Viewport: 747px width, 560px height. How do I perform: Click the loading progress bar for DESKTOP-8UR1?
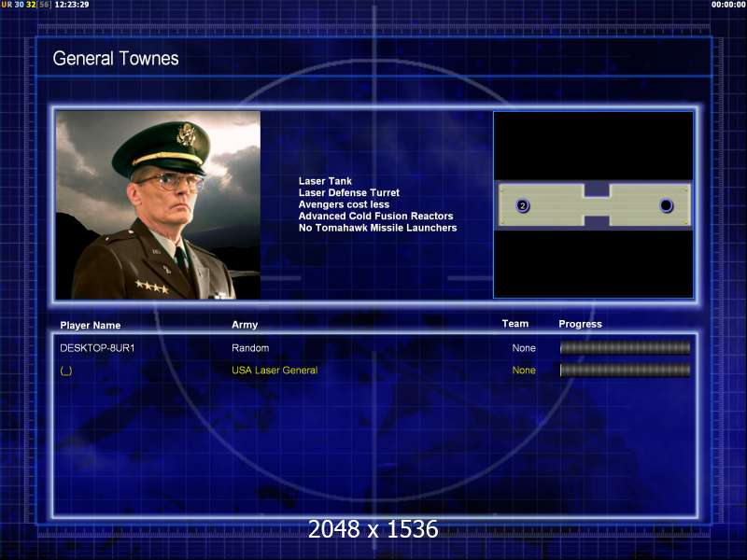(625, 348)
